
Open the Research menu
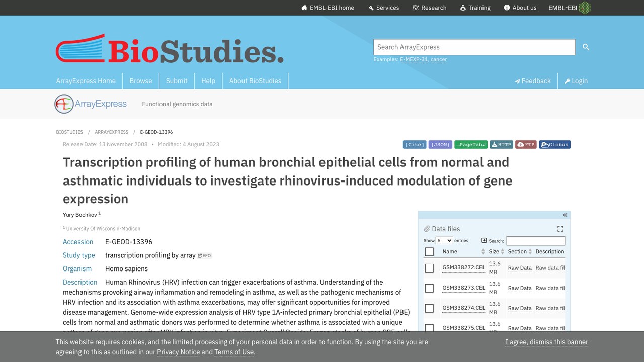(x=429, y=8)
